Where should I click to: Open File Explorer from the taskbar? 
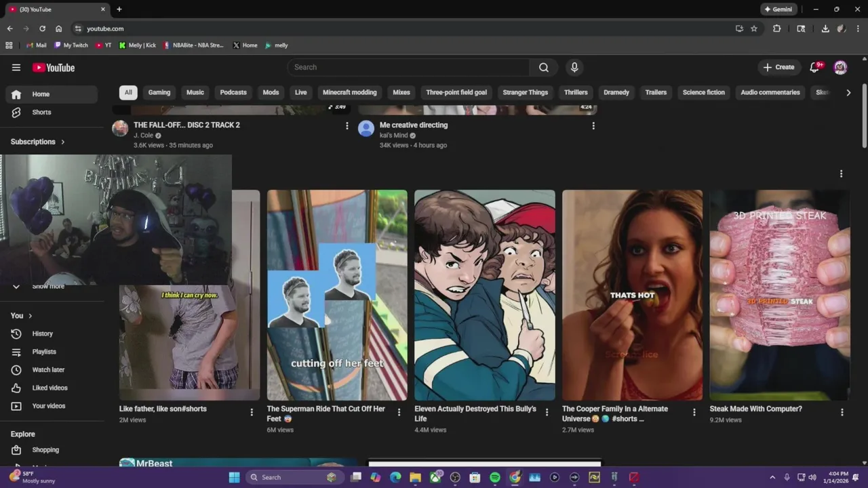click(x=415, y=477)
